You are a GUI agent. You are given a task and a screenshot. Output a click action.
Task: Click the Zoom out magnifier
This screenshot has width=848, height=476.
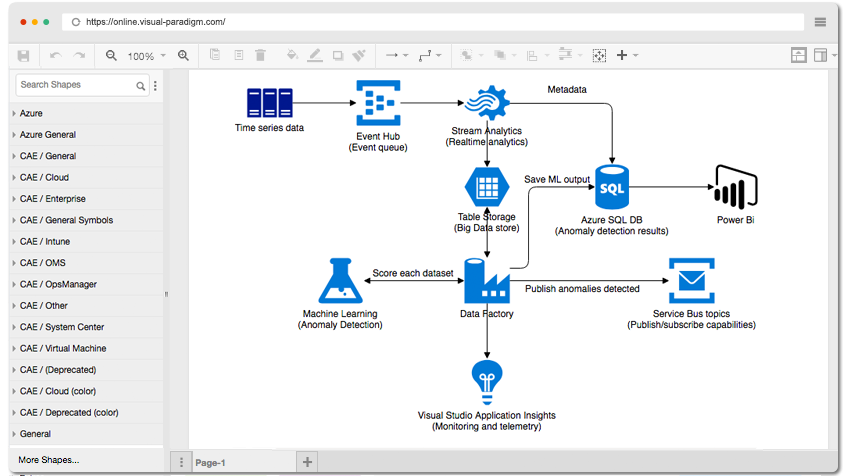(111, 55)
